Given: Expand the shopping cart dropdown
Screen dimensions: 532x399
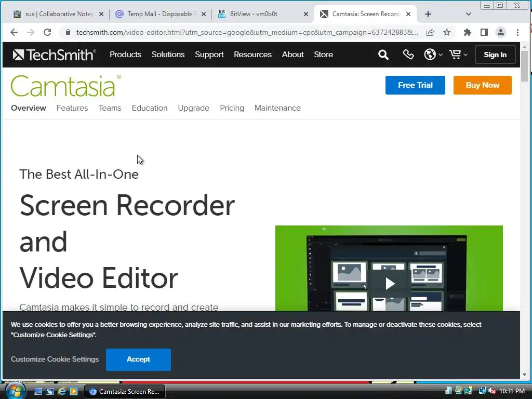Looking at the screenshot, I should pyautogui.click(x=458, y=54).
